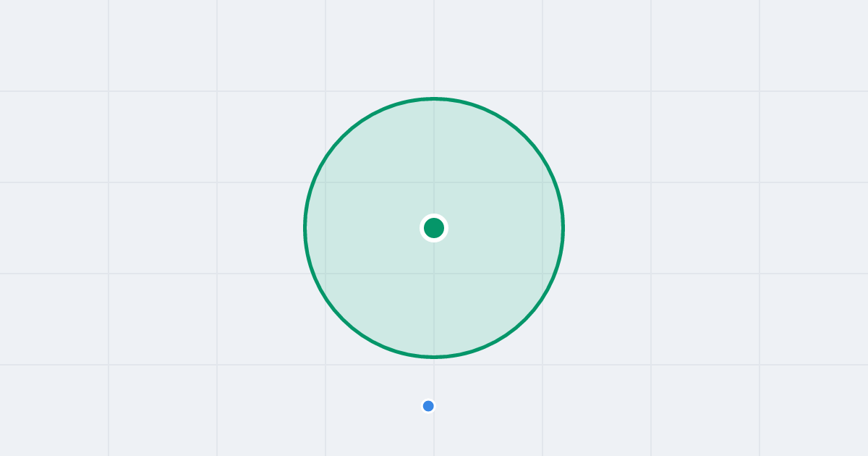
Task: Click the white ring around the green marker
Action: point(434,215)
